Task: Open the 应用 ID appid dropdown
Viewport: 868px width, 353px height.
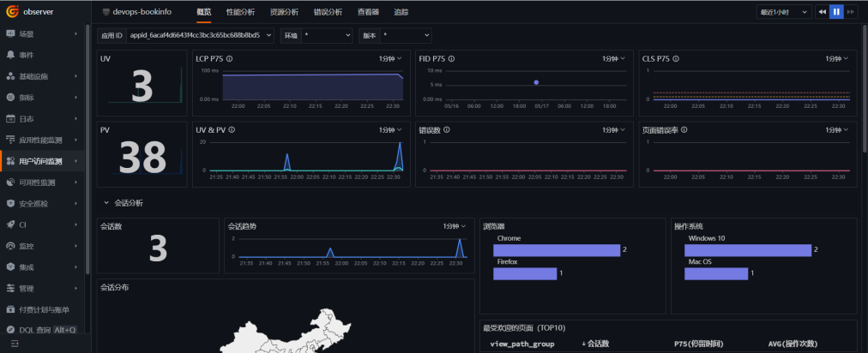Action: [x=201, y=35]
